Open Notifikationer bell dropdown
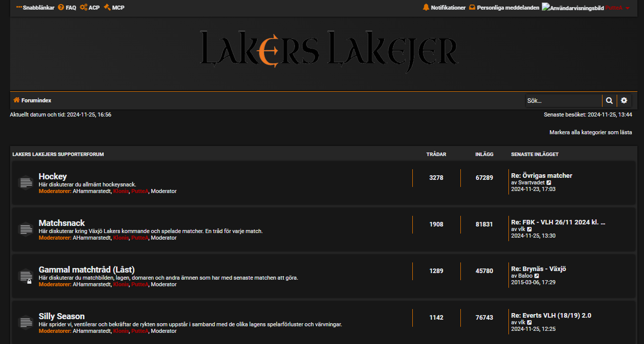Viewport: 644px width, 344px height. (444, 8)
